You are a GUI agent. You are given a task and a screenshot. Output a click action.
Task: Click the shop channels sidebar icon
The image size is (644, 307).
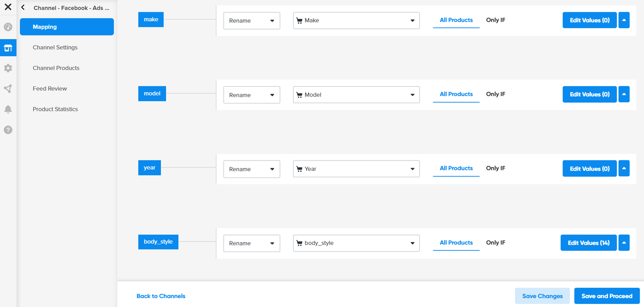click(8, 48)
